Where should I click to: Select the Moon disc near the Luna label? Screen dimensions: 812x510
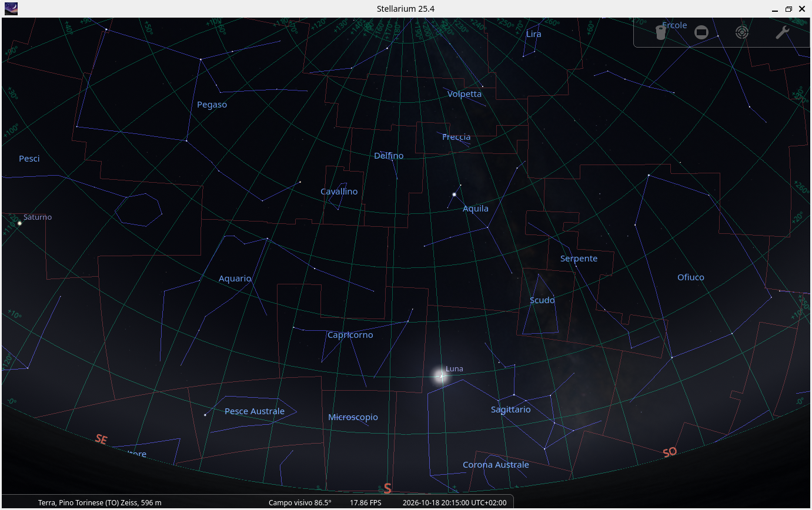point(441,376)
